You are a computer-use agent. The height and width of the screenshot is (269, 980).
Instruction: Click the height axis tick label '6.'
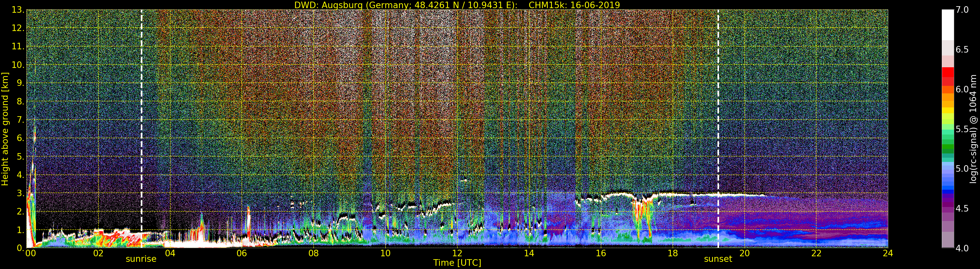(x=21, y=138)
